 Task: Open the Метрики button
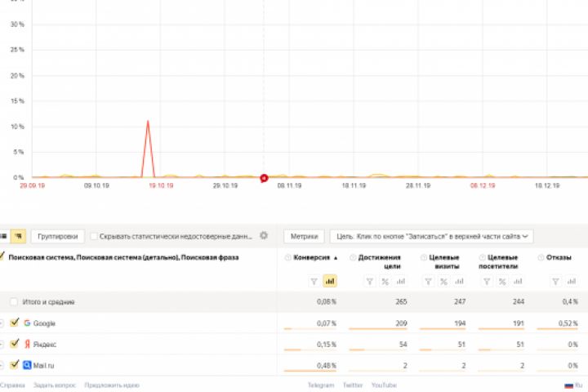(x=303, y=236)
